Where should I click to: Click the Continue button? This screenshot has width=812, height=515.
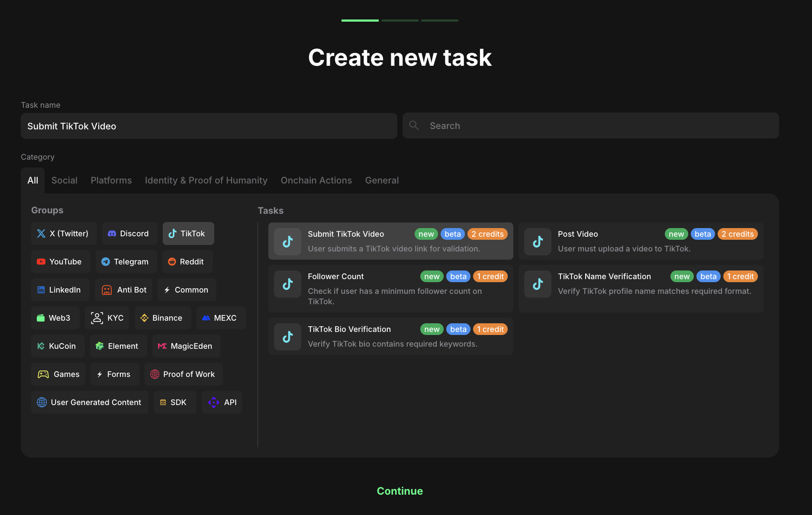pyautogui.click(x=400, y=491)
